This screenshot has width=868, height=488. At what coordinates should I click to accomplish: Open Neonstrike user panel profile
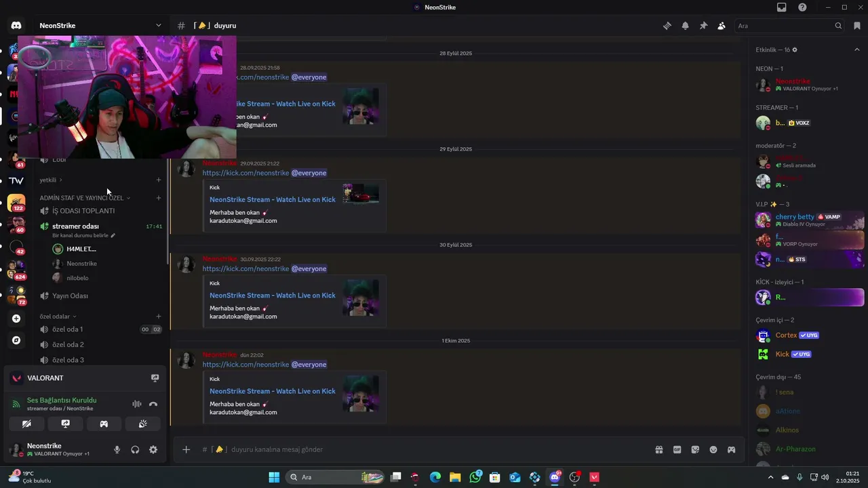(x=56, y=449)
